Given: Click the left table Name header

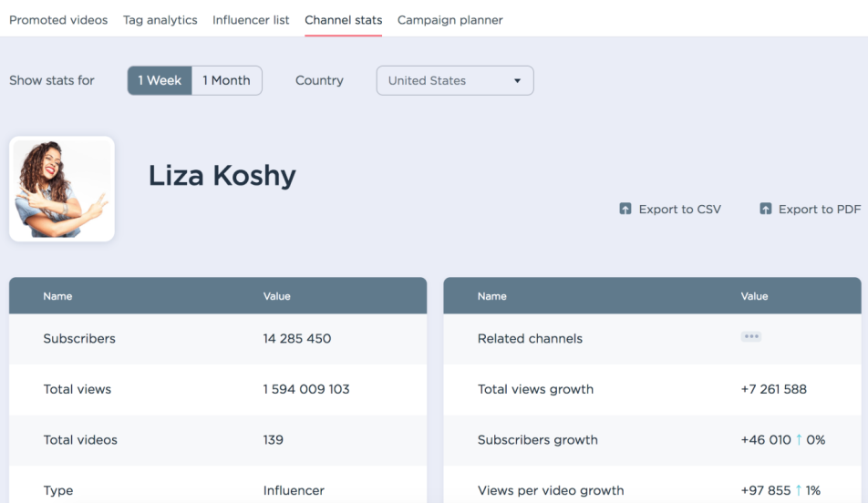Looking at the screenshot, I should [57, 296].
